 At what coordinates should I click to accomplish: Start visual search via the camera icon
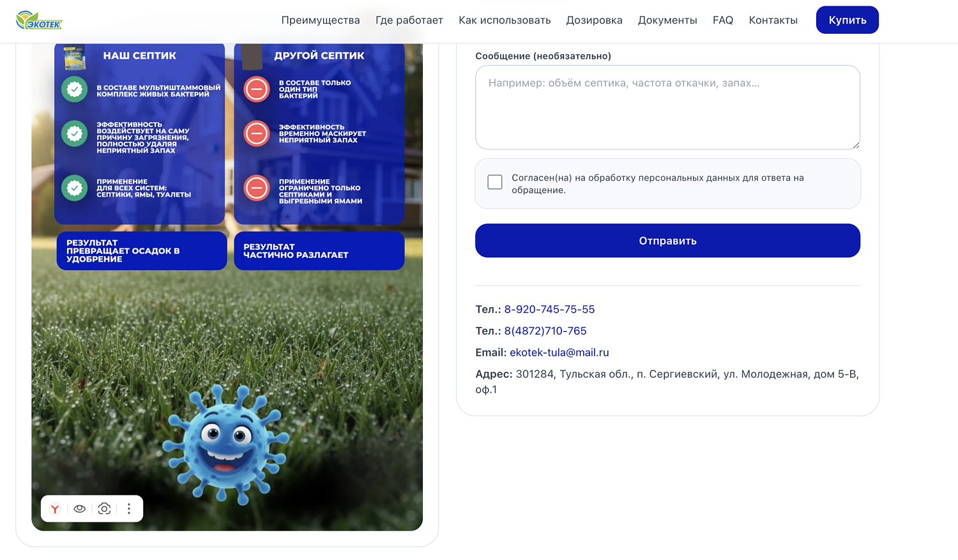coord(104,509)
